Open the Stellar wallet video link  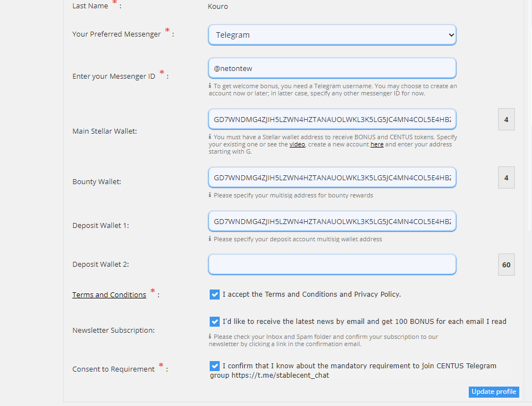297,144
